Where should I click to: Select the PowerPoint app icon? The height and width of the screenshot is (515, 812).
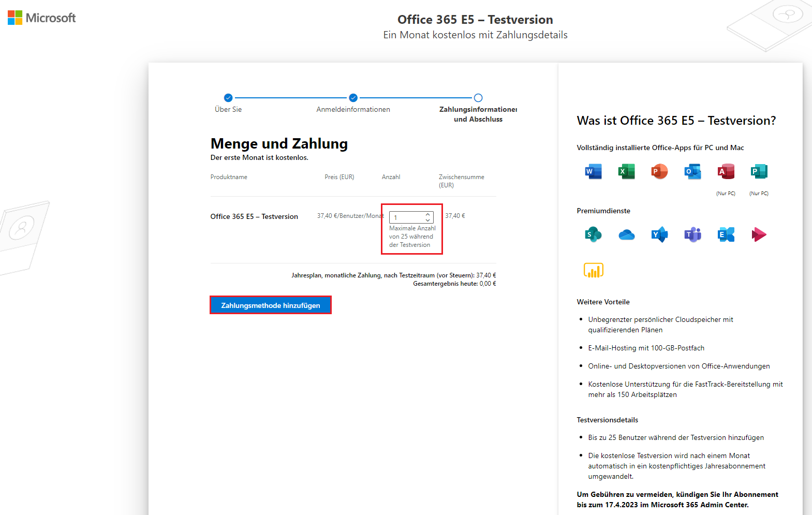659,171
